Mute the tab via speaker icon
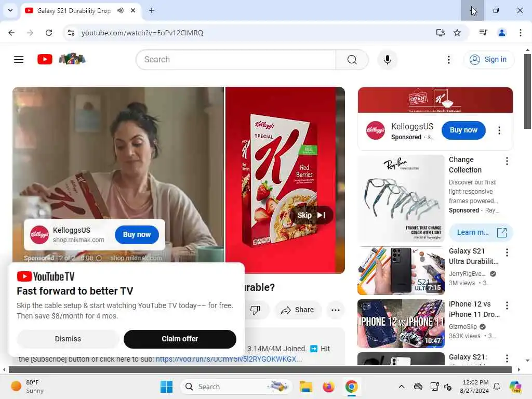 [x=121, y=10]
